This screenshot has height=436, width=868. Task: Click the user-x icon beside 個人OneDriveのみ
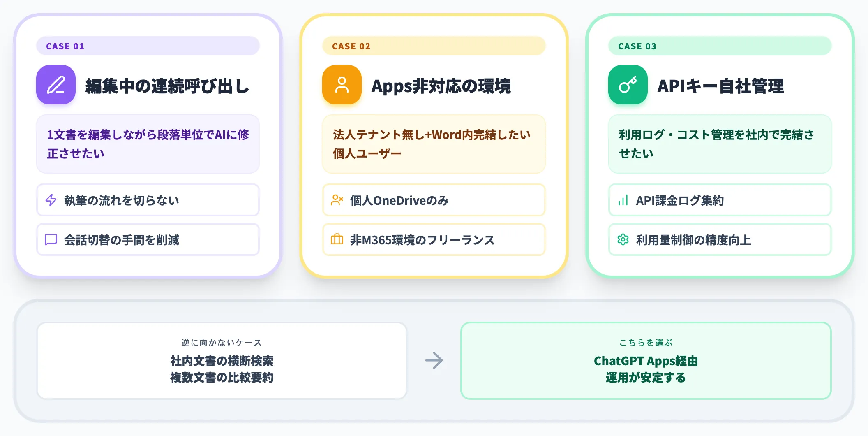pyautogui.click(x=337, y=200)
